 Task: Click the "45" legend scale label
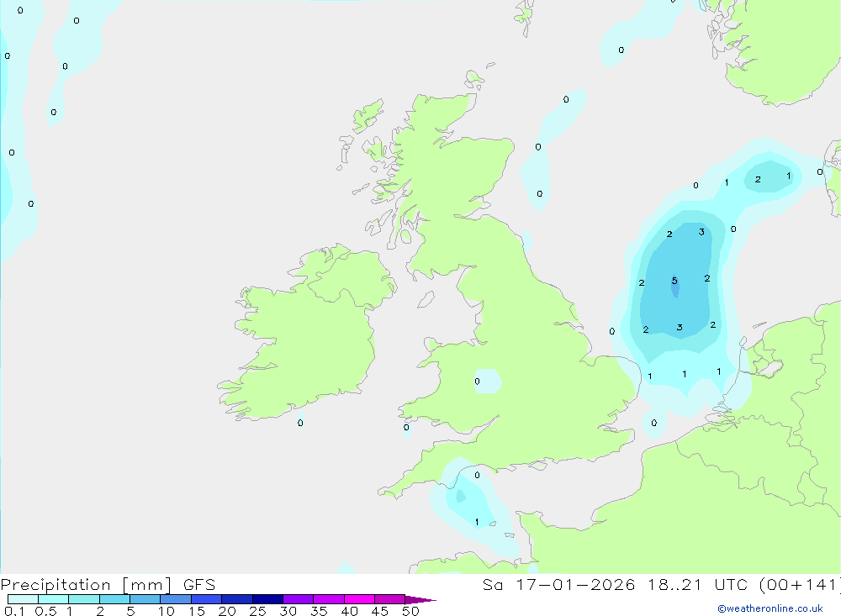point(380,611)
